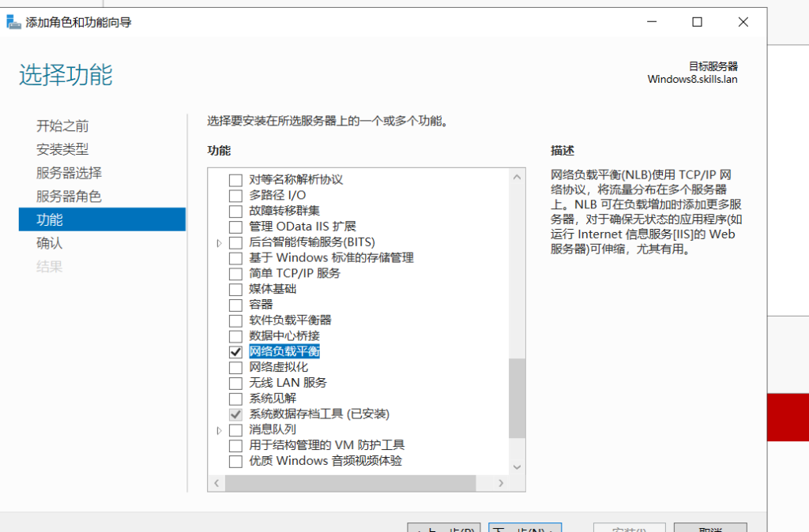Image resolution: width=809 pixels, height=532 pixels.
Task: Click scroll right arrow under features list
Action: 501,482
